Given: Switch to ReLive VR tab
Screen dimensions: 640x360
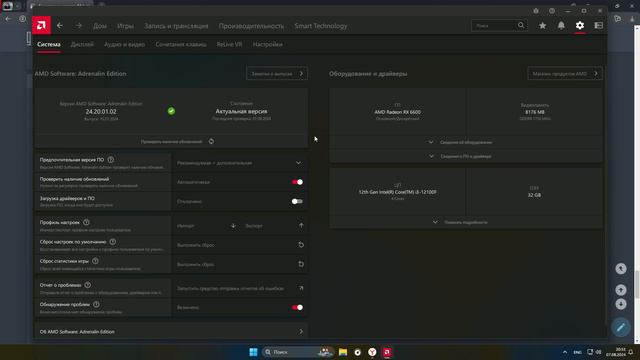Looking at the screenshot, I should coord(229,44).
